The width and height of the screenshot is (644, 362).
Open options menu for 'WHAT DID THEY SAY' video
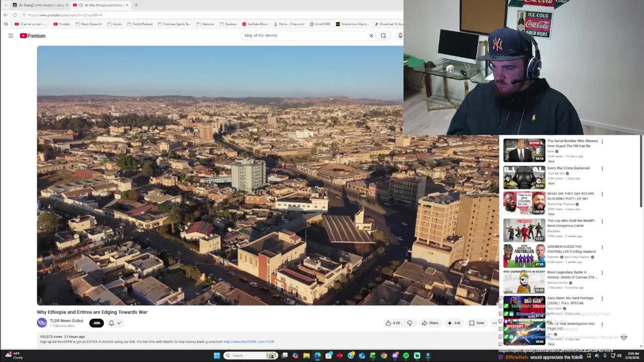click(x=602, y=194)
